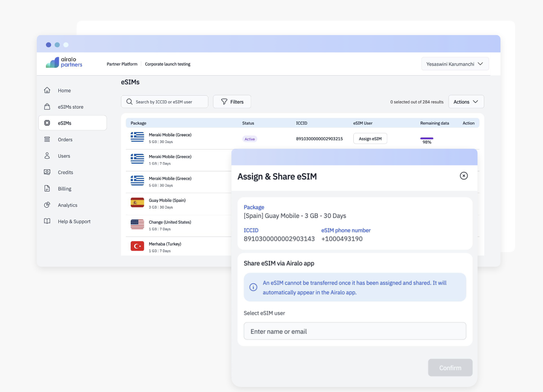
Task: Click the Search by ICCID search box
Action: click(165, 102)
